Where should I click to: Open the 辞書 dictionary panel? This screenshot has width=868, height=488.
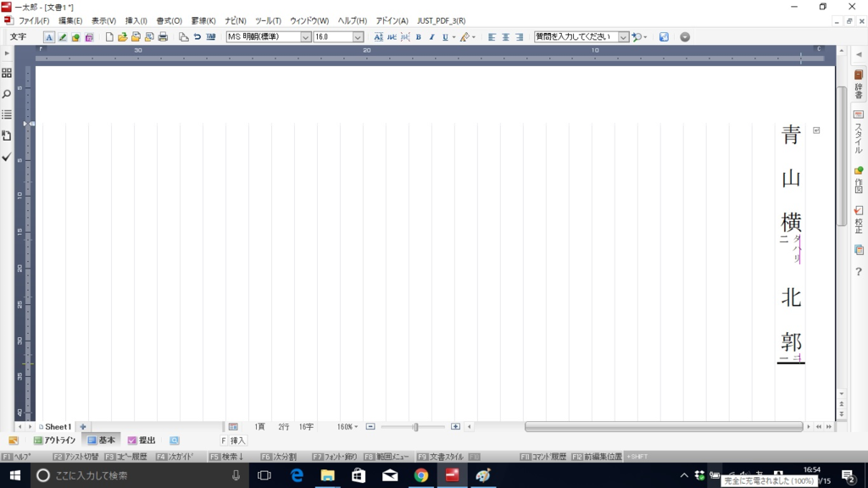point(859,84)
